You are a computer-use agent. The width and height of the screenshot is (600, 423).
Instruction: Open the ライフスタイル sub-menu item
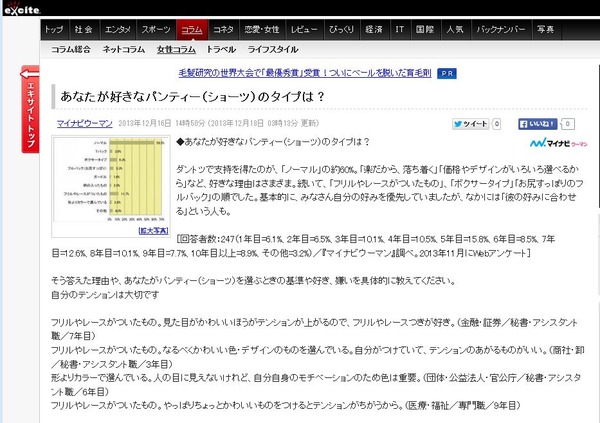click(x=273, y=49)
